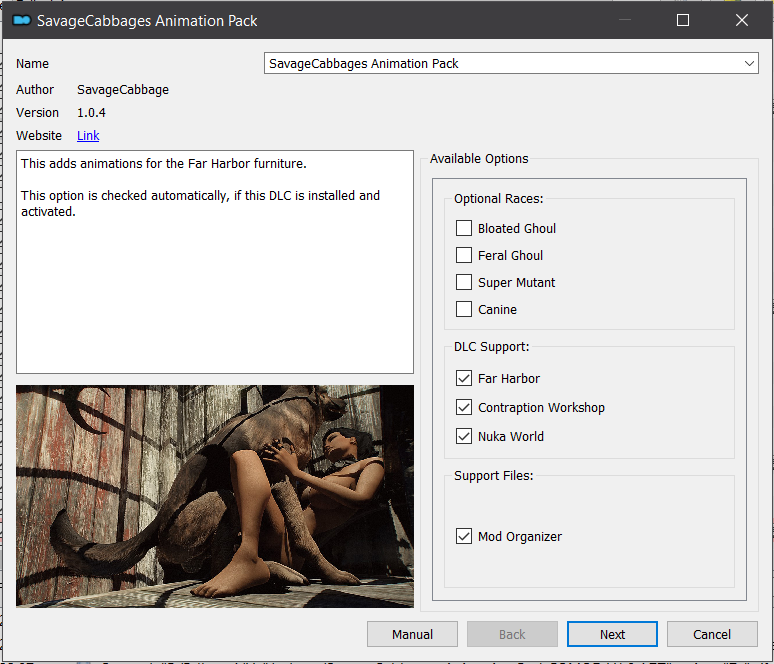This screenshot has width=774, height=664.
Task: Click the Manual install button
Action: pyautogui.click(x=412, y=634)
